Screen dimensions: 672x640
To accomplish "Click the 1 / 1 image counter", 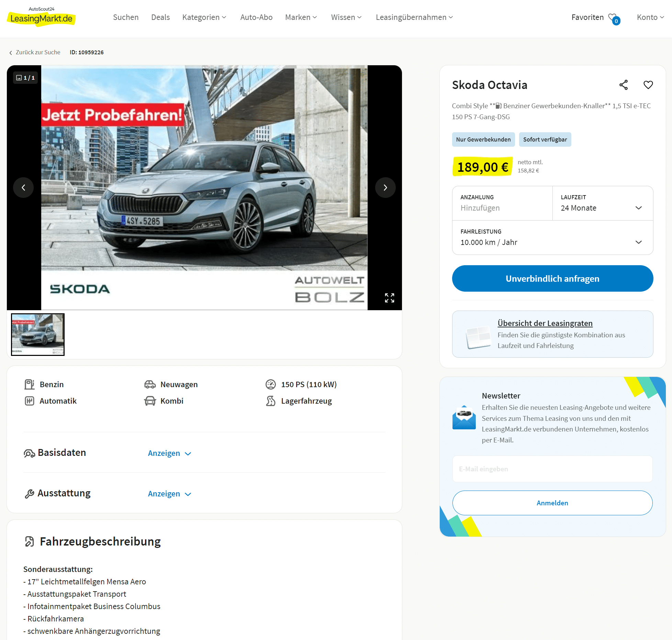I will click(x=26, y=78).
